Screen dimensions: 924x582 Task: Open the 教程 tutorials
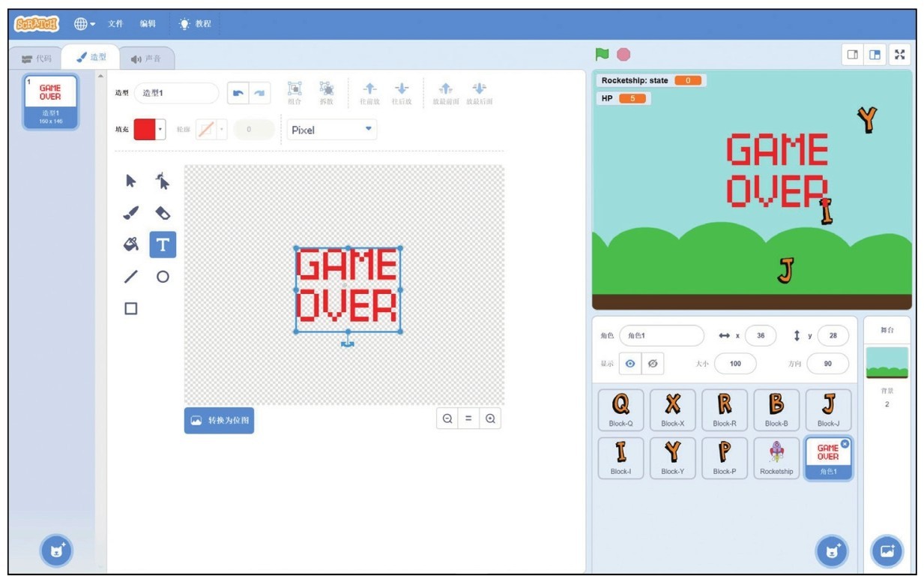(x=195, y=24)
